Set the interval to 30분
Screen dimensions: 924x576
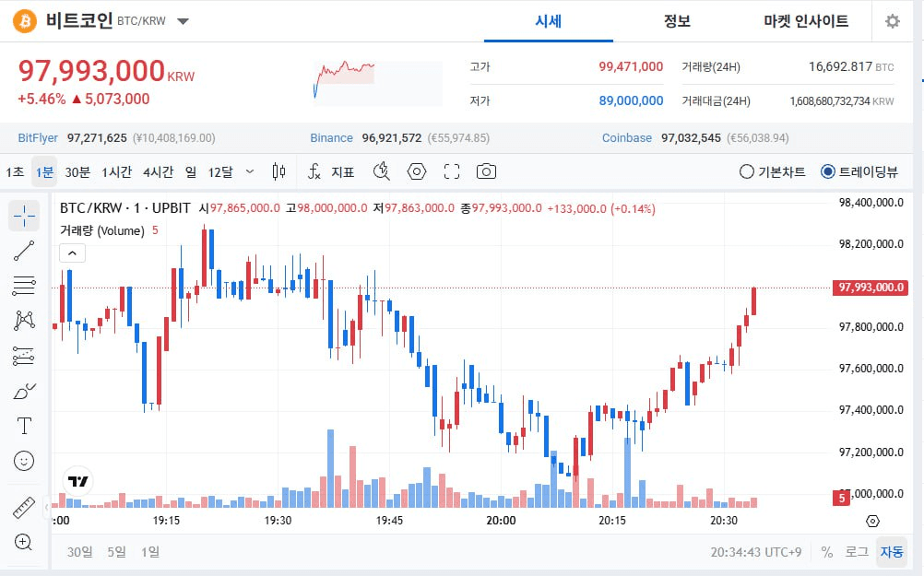click(x=77, y=171)
